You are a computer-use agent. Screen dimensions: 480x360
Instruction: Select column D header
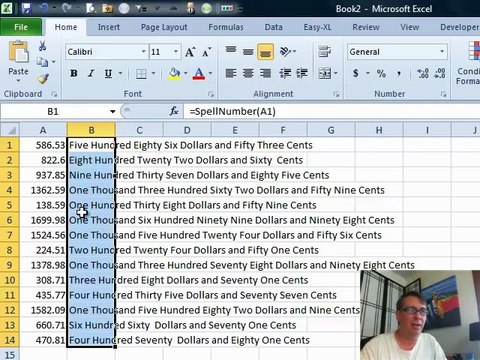[x=187, y=130]
